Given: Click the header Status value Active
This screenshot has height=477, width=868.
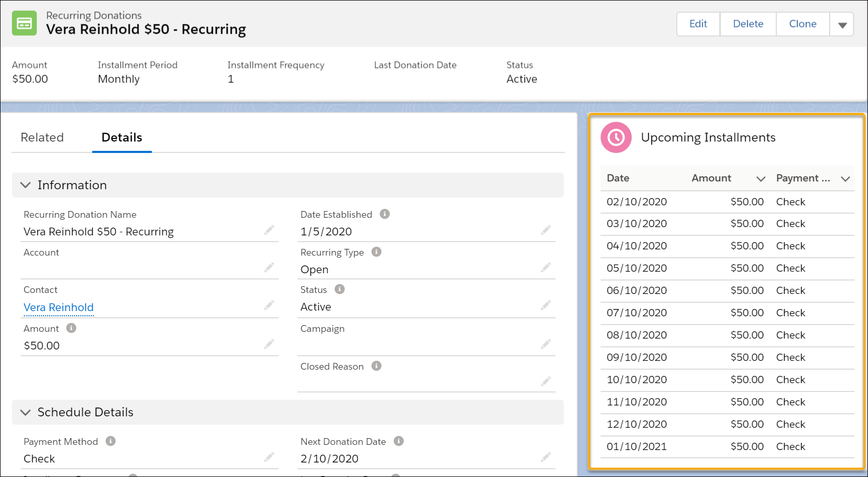Looking at the screenshot, I should [x=522, y=79].
